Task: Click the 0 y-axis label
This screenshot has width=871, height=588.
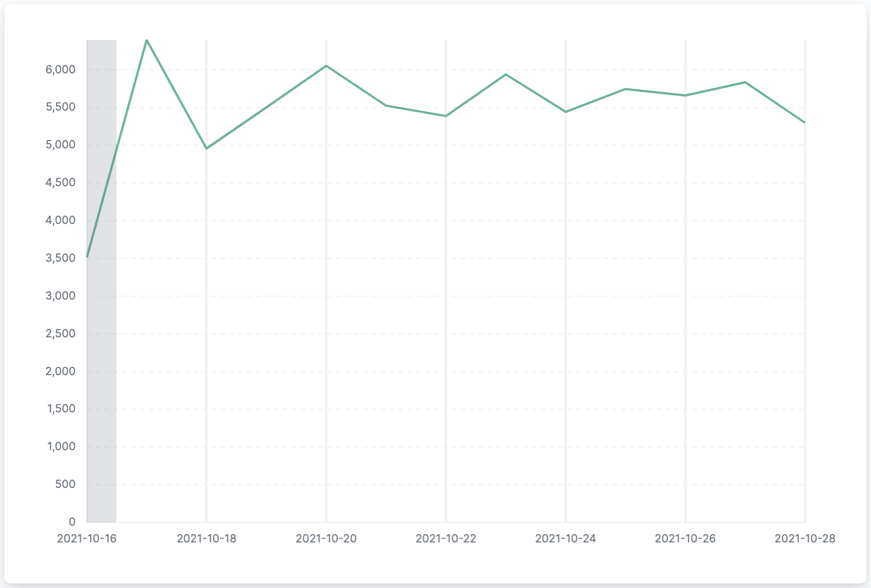Action: pos(72,522)
